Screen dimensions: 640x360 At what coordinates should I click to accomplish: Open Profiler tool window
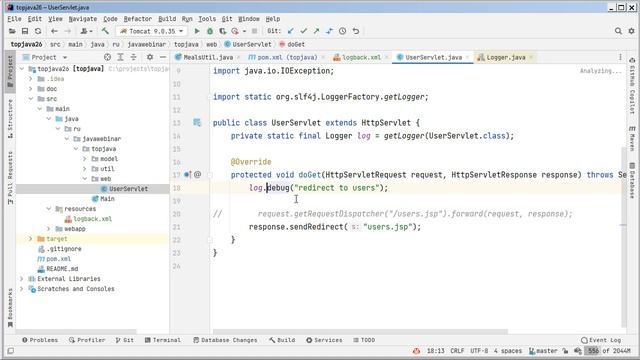pyautogui.click(x=87, y=340)
